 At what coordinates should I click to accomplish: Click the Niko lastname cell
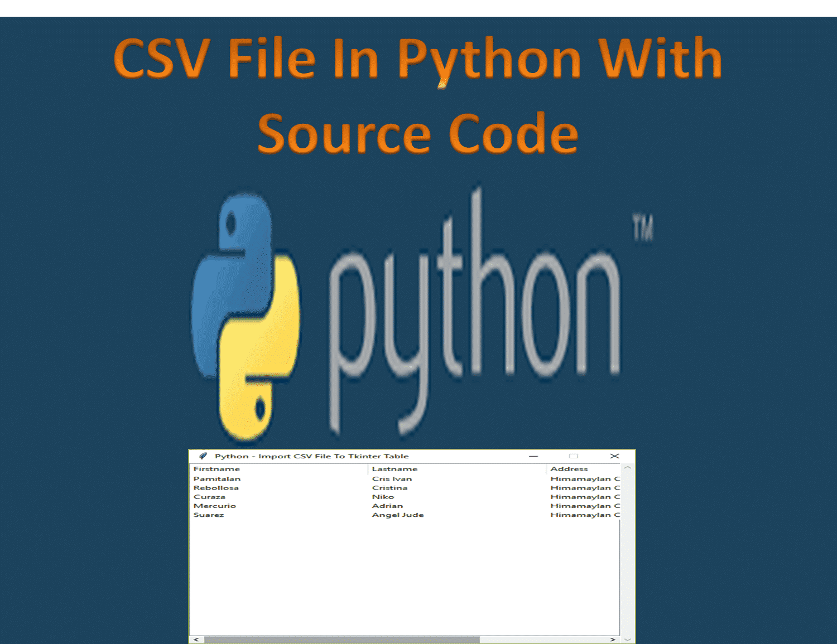point(383,497)
